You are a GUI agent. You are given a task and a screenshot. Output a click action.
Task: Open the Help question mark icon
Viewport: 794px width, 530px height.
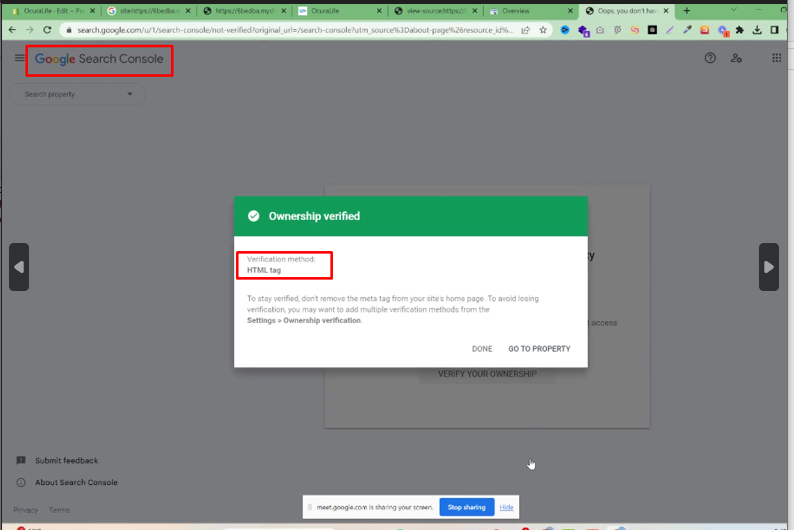710,58
